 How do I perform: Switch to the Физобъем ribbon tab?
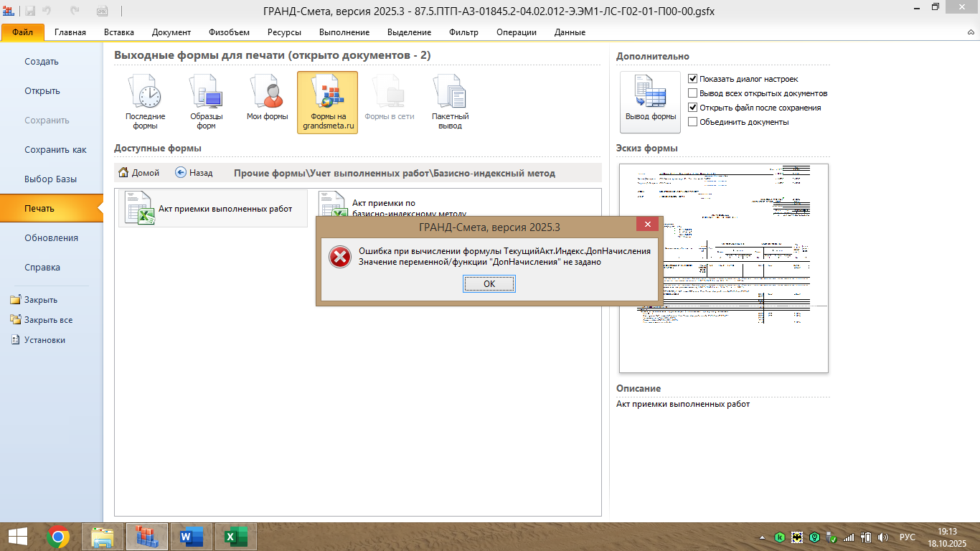tap(230, 32)
